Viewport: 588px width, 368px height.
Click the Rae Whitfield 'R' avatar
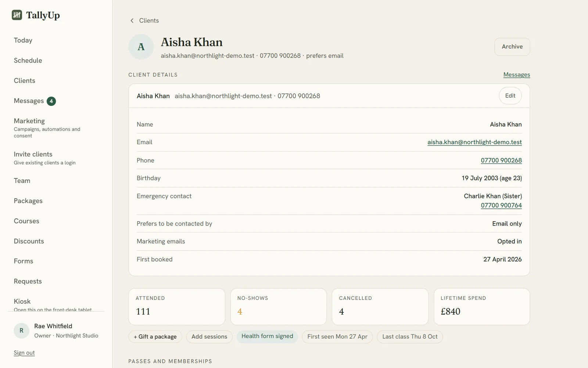pos(21,330)
